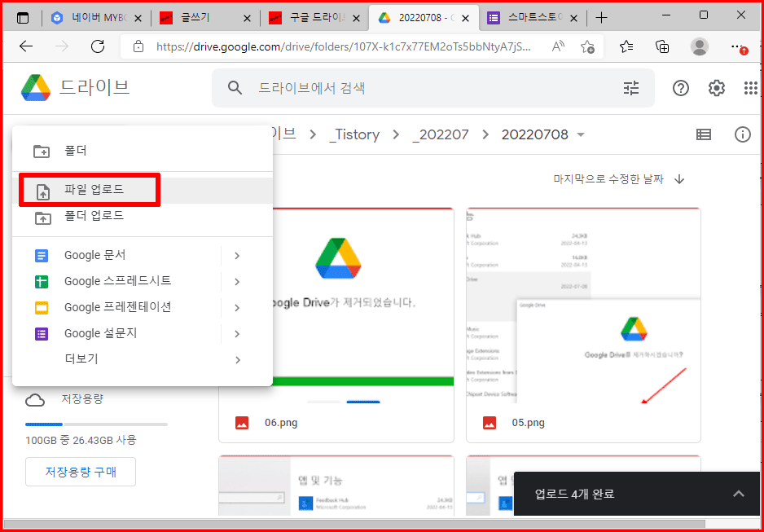This screenshot has height=532, width=764.
Task: Click the Storage cloud icon
Action: click(x=35, y=401)
